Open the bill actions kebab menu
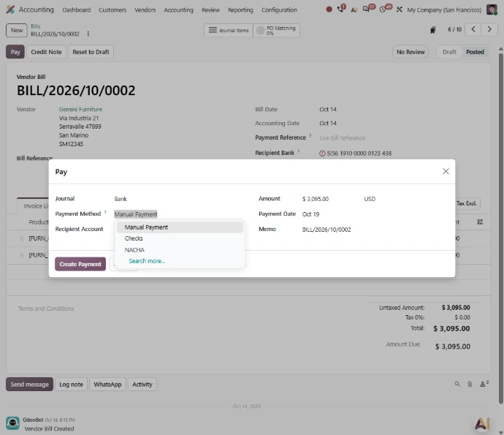This screenshot has height=435, width=504. [88, 34]
